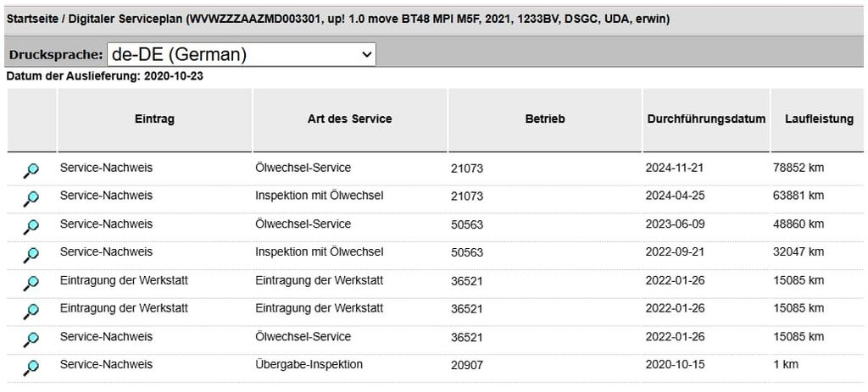Click the Eintrag column header
This screenshot has height=392, width=868.
click(154, 119)
